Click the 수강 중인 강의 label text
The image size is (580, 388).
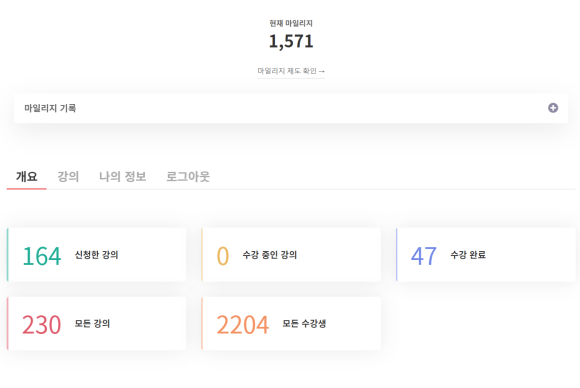[270, 255]
